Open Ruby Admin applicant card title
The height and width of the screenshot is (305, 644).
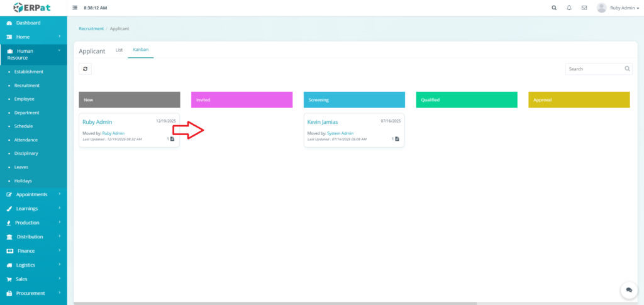pos(97,122)
